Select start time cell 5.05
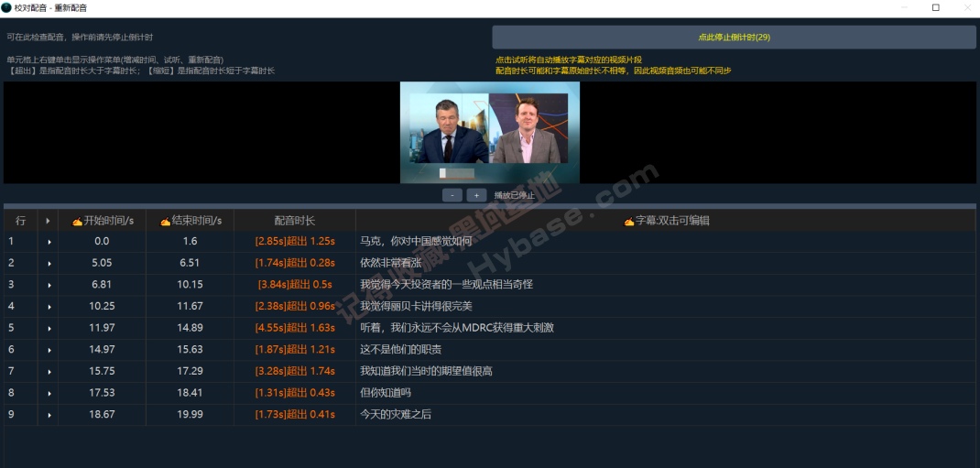Screen dimensions: 980x468 [x=102, y=263]
